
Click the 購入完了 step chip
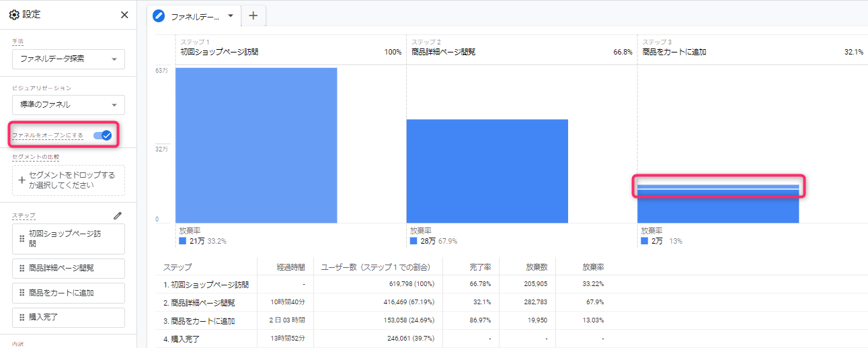coord(69,317)
